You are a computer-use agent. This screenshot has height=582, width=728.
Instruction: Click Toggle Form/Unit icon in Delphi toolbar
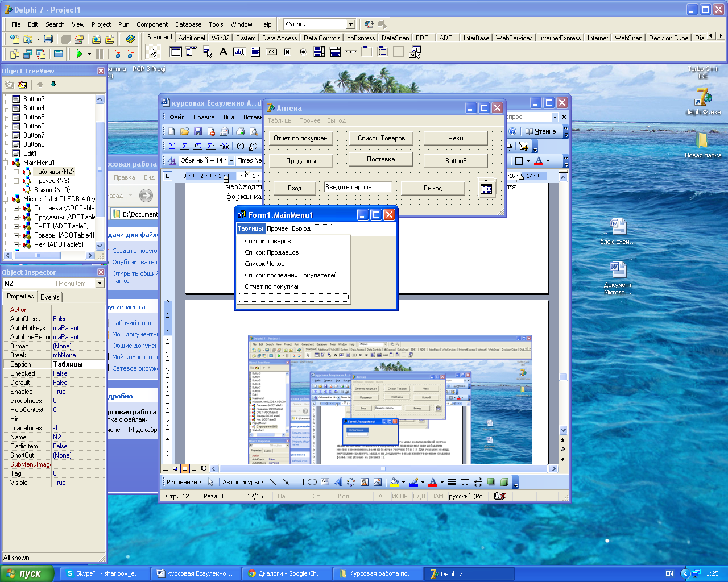(41, 53)
